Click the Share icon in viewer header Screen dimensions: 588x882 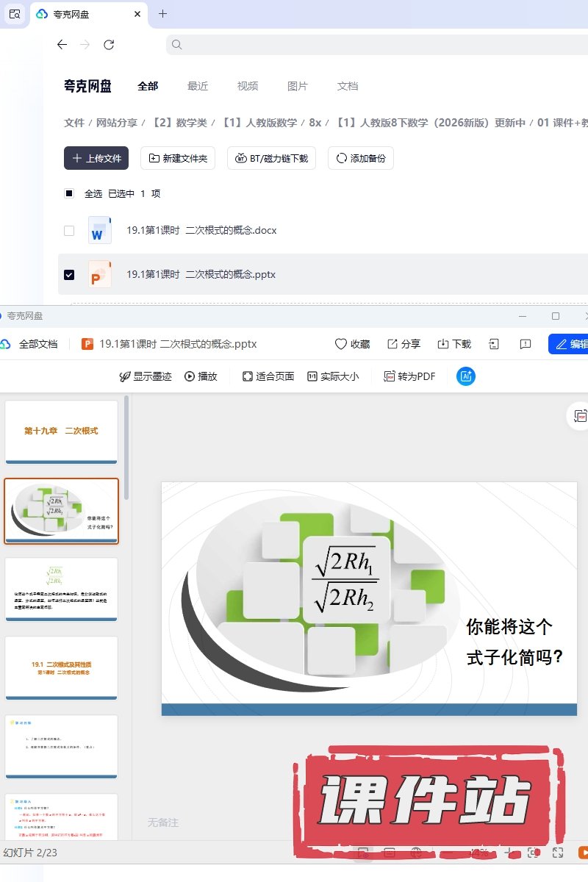tap(404, 344)
